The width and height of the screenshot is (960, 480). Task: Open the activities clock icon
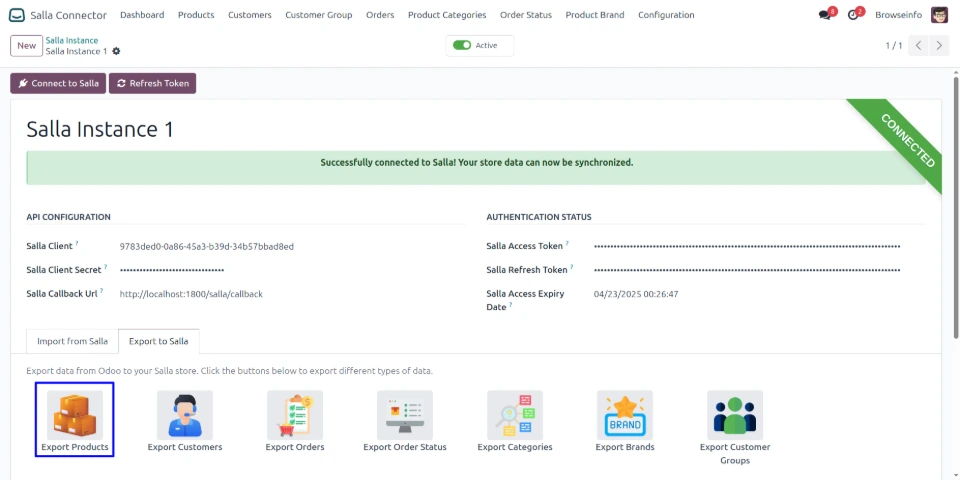pyautogui.click(x=853, y=15)
